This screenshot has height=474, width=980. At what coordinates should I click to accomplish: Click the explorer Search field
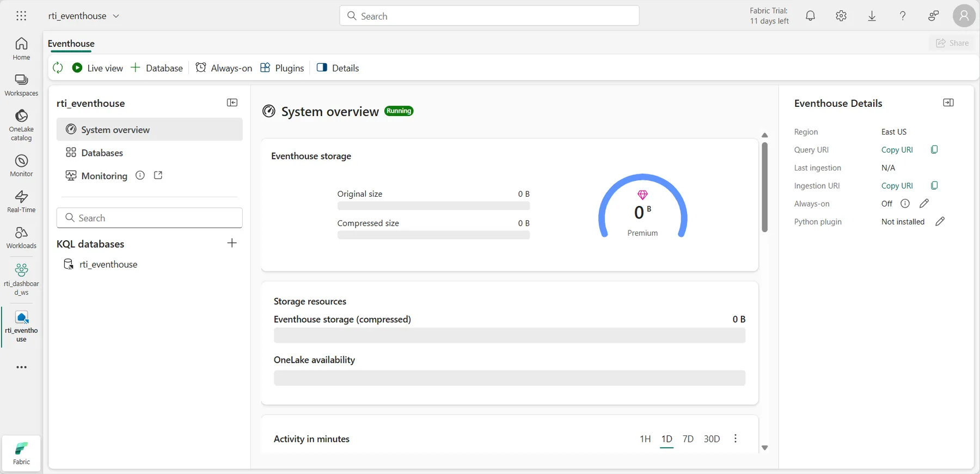click(149, 218)
